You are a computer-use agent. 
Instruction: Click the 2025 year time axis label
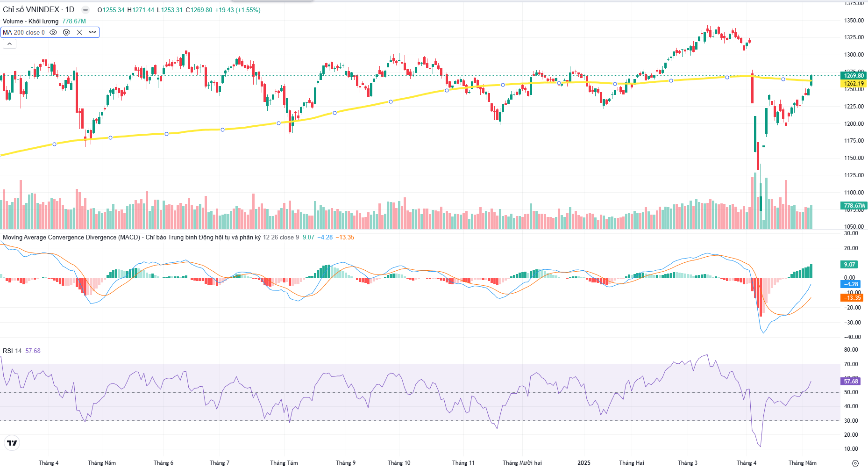(584, 463)
